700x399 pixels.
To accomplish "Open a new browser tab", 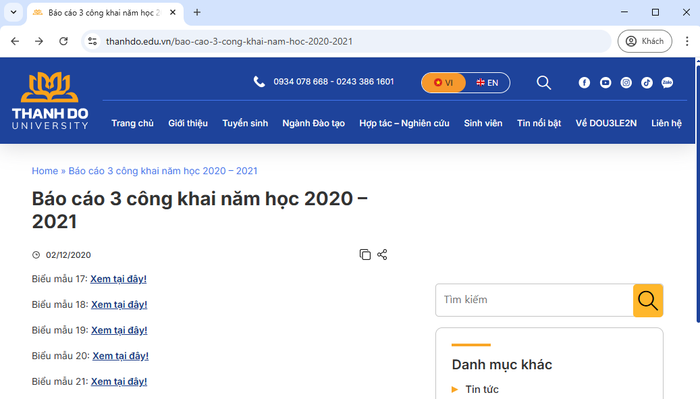I will (197, 12).
